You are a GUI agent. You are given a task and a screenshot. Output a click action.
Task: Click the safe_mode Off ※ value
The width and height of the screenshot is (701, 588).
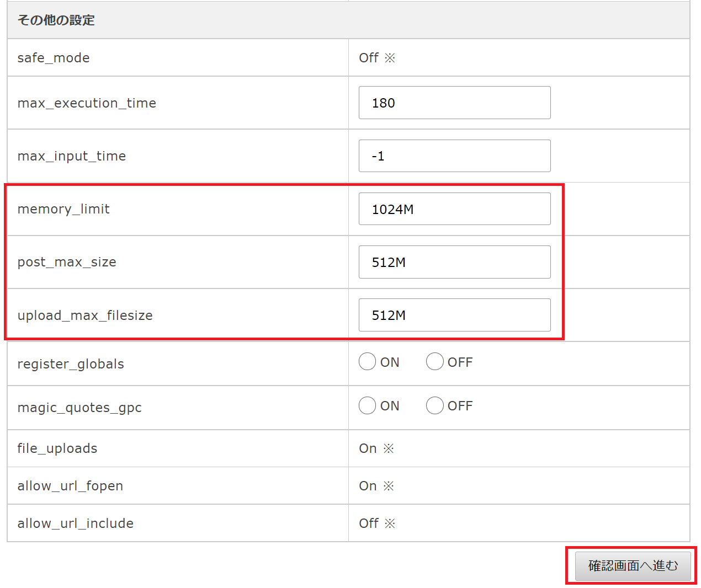pos(377,58)
